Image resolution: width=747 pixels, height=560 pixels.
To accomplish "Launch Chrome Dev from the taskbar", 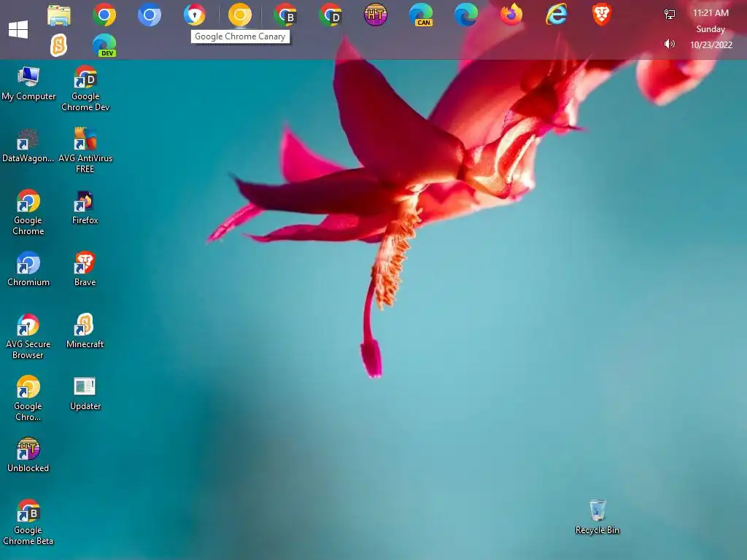I will pos(330,15).
